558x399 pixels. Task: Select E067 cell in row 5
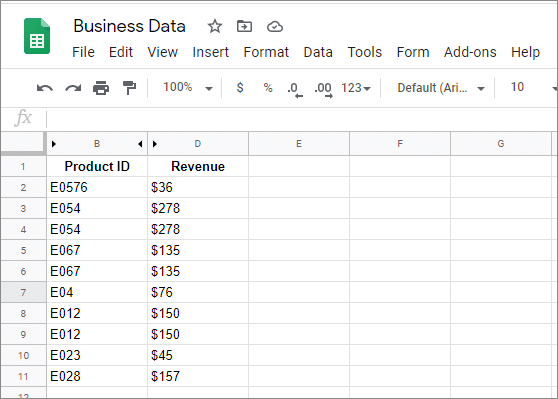click(97, 250)
